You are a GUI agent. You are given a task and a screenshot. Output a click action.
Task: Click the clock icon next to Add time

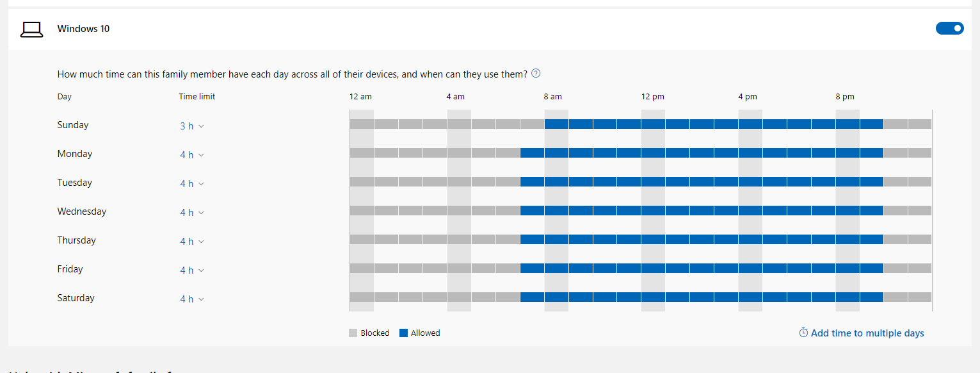pos(803,333)
